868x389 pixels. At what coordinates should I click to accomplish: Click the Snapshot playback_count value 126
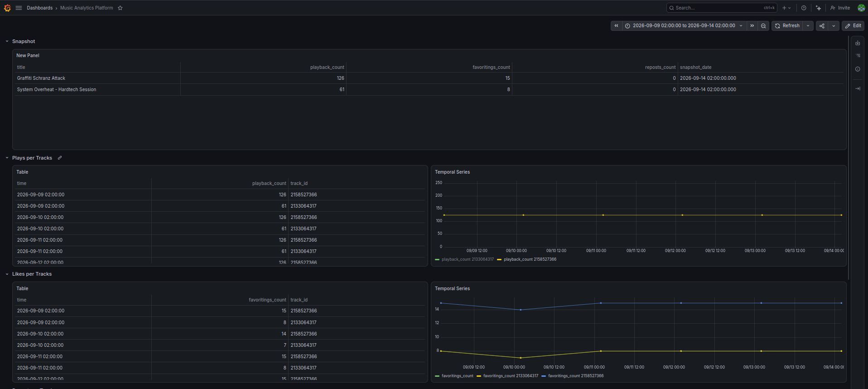[340, 78]
